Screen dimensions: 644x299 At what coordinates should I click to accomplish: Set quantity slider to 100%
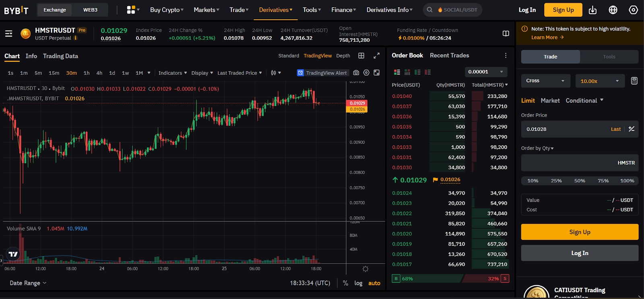pos(627,181)
